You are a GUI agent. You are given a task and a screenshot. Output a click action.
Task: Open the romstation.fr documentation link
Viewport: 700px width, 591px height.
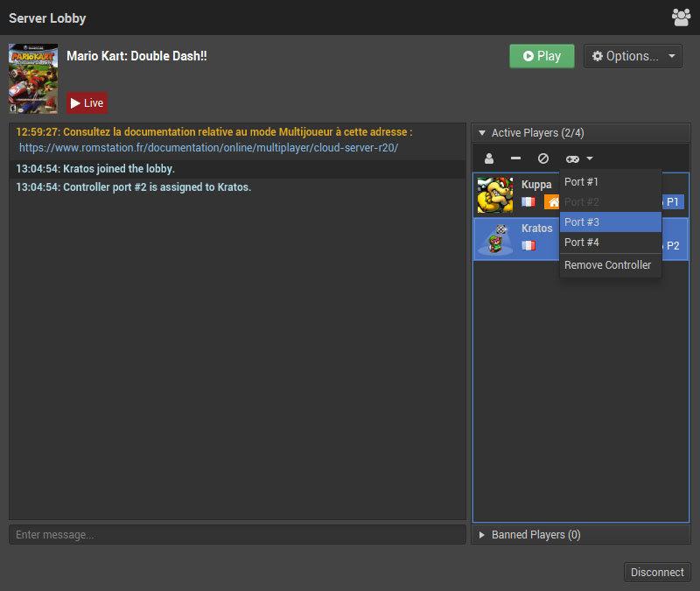(x=208, y=148)
